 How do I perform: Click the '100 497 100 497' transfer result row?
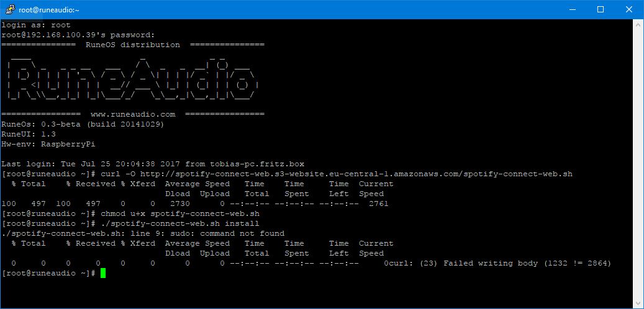pos(195,204)
